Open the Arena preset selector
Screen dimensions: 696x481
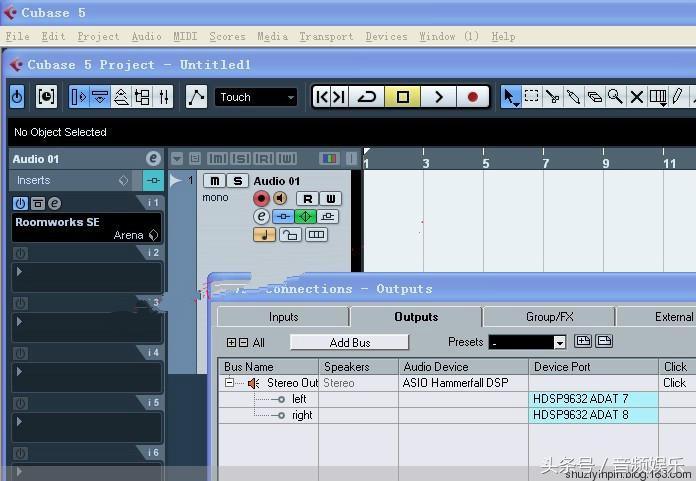[x=154, y=235]
